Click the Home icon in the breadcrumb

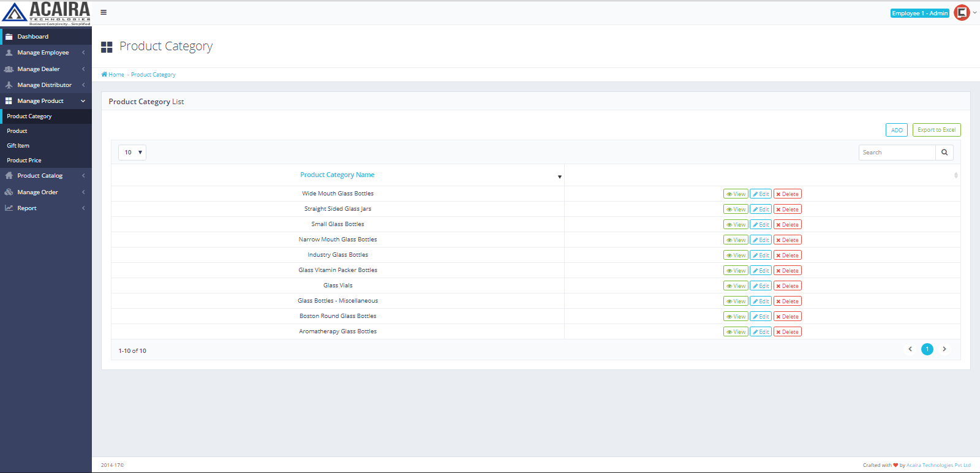(104, 75)
